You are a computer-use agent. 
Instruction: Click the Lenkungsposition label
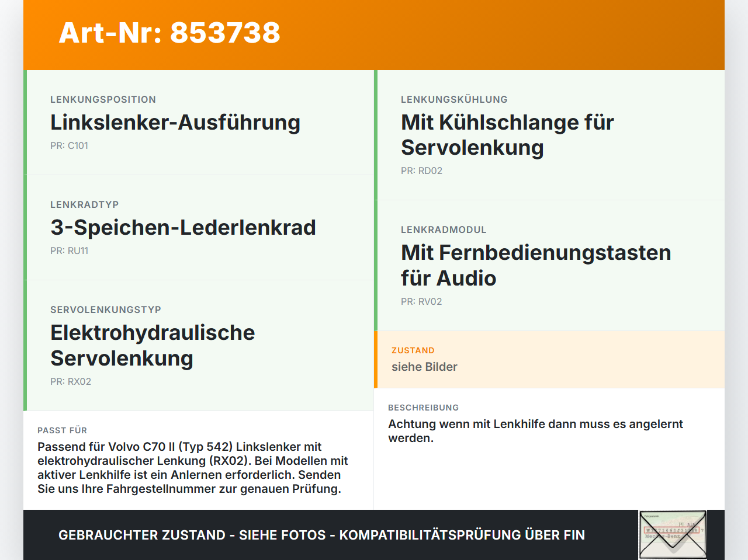click(x=103, y=99)
